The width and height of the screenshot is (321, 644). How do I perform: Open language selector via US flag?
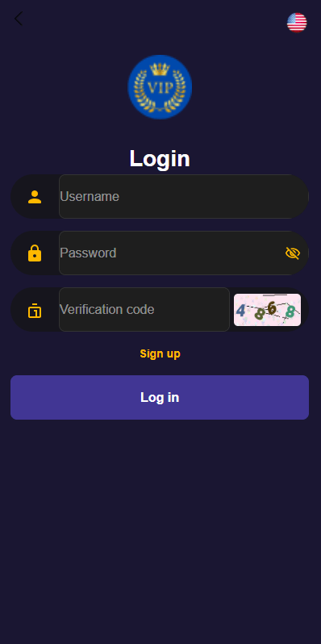297,23
